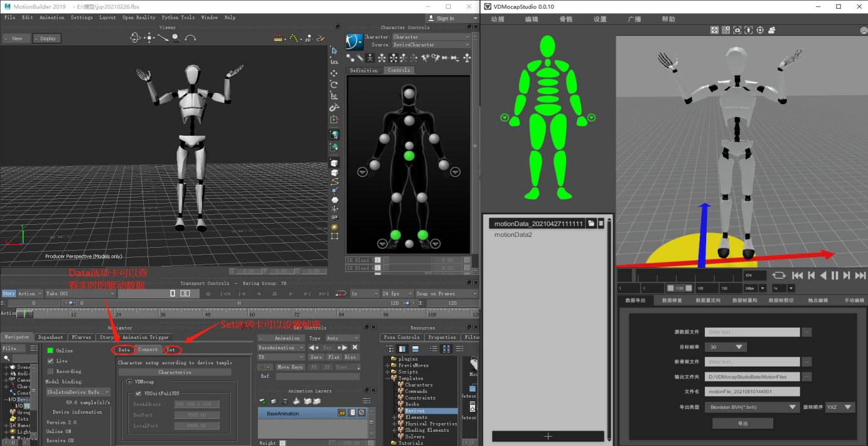Open the Biovision BVH export type dropdown

pyautogui.click(x=753, y=407)
